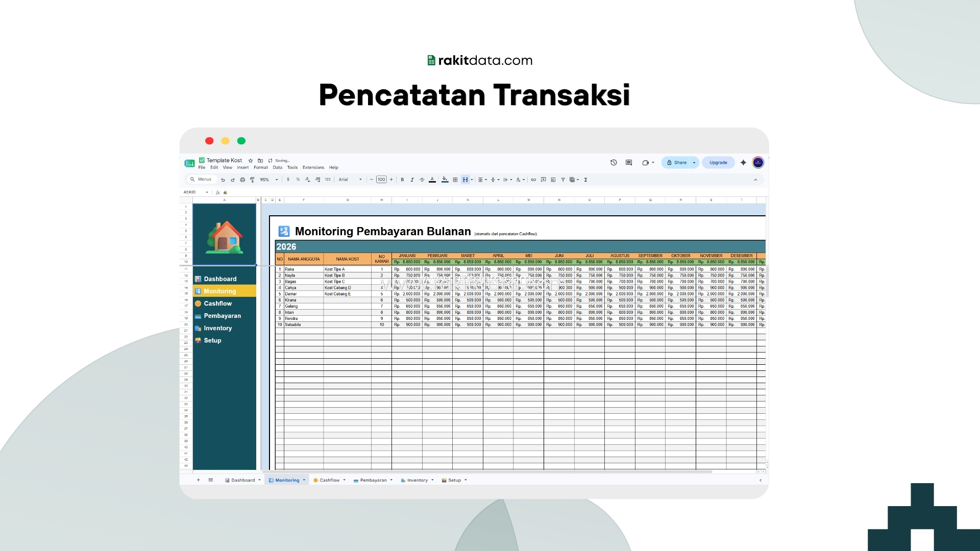Screen dimensions: 980x551
Task: Expand the Share options arrow
Action: (694, 163)
